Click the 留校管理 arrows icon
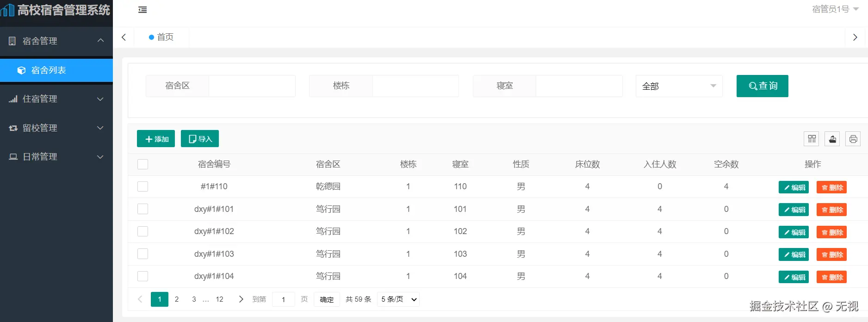The width and height of the screenshot is (868, 322). tap(13, 128)
